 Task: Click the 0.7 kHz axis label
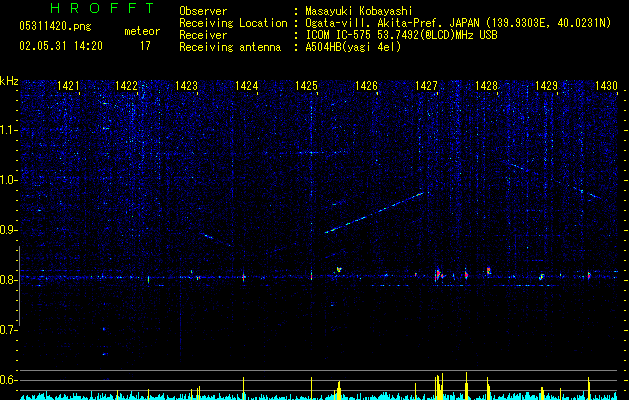click(x=8, y=330)
